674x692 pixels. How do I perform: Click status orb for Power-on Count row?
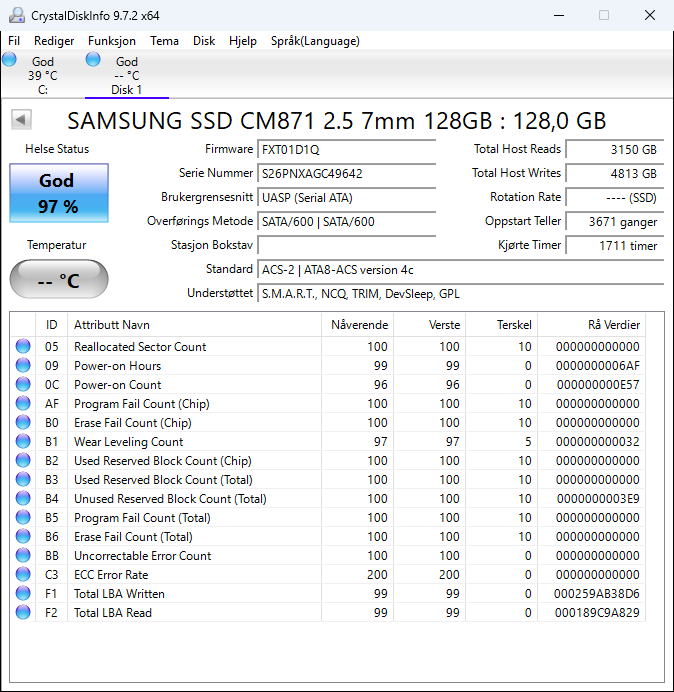pyautogui.click(x=23, y=384)
